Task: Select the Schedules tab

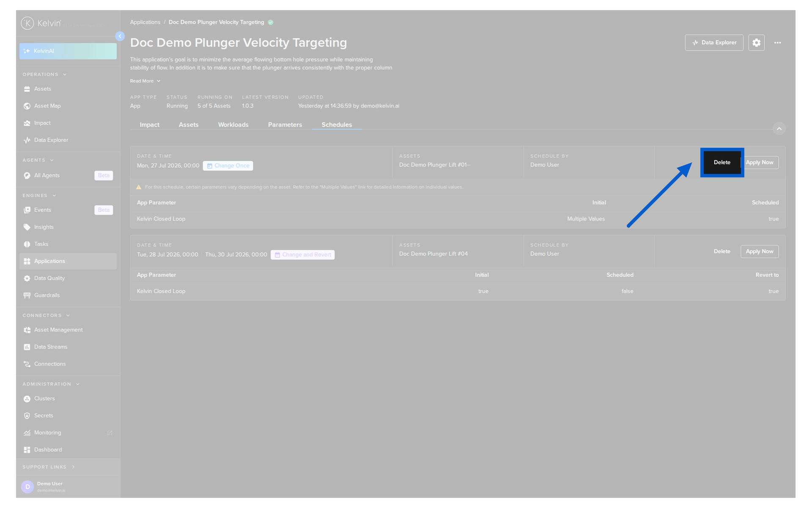Action: coord(337,125)
